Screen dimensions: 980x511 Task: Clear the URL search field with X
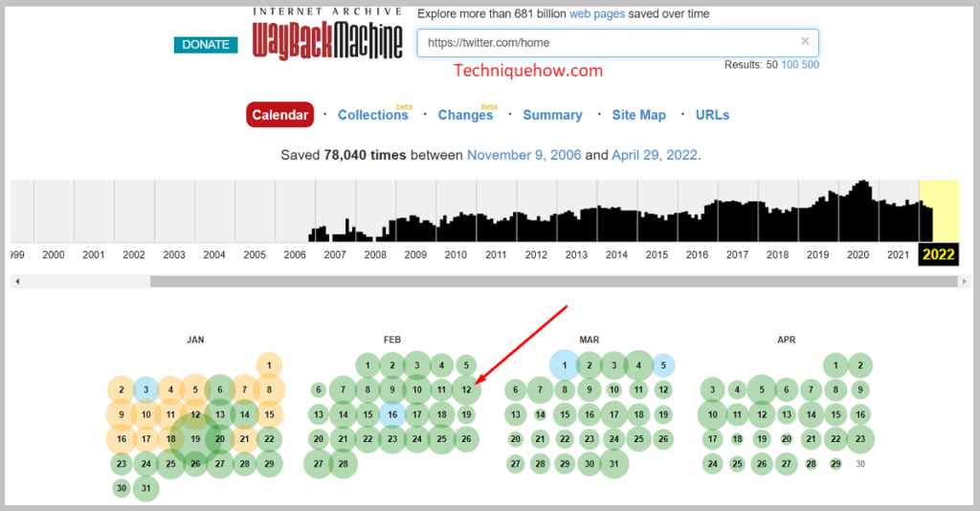point(805,41)
